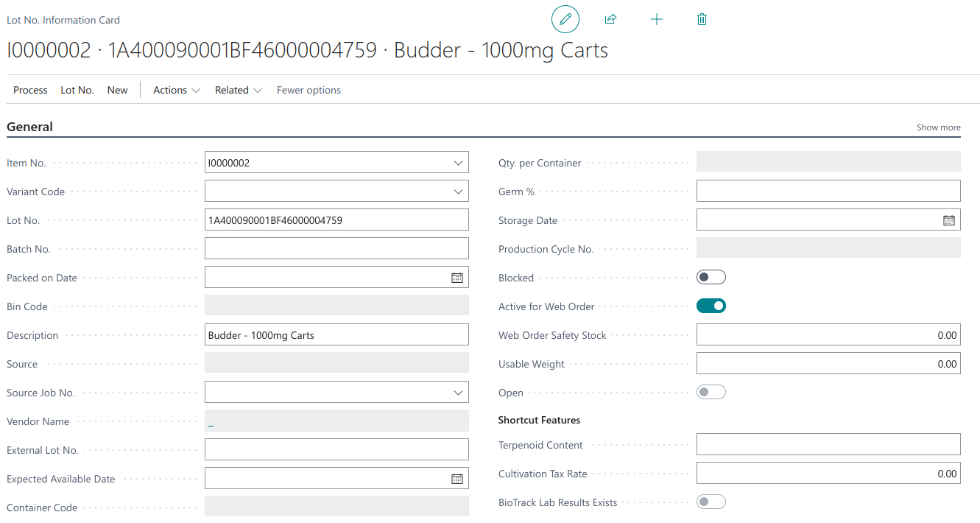
Task: Click the Process menu item
Action: pyautogui.click(x=30, y=90)
